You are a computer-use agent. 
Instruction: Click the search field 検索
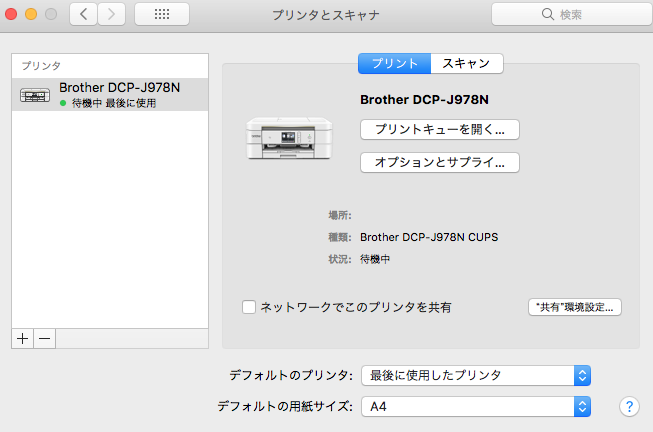pyautogui.click(x=572, y=14)
